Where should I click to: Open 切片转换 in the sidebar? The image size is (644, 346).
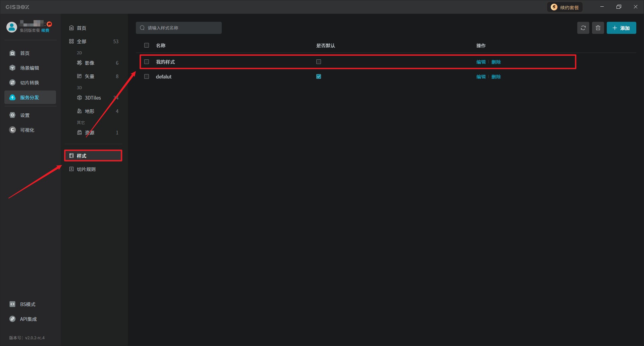pos(29,83)
